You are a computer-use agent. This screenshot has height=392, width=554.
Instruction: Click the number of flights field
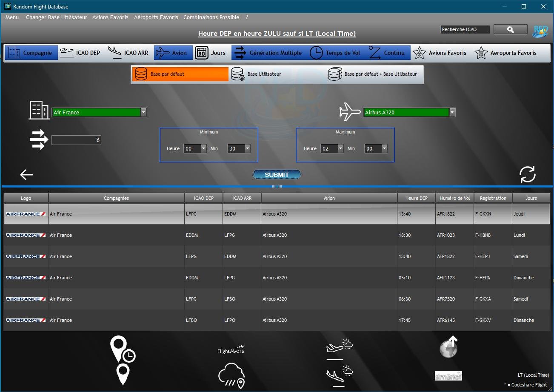(x=76, y=140)
